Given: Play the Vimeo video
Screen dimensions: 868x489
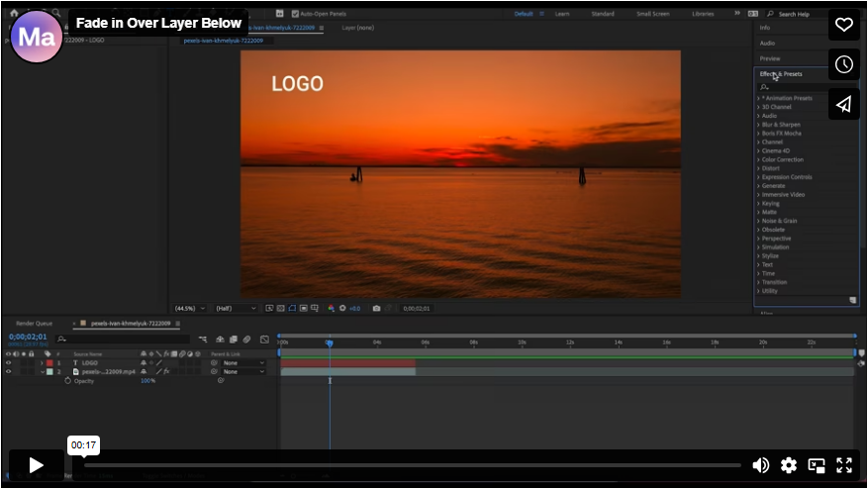Looking at the screenshot, I should click(x=36, y=465).
